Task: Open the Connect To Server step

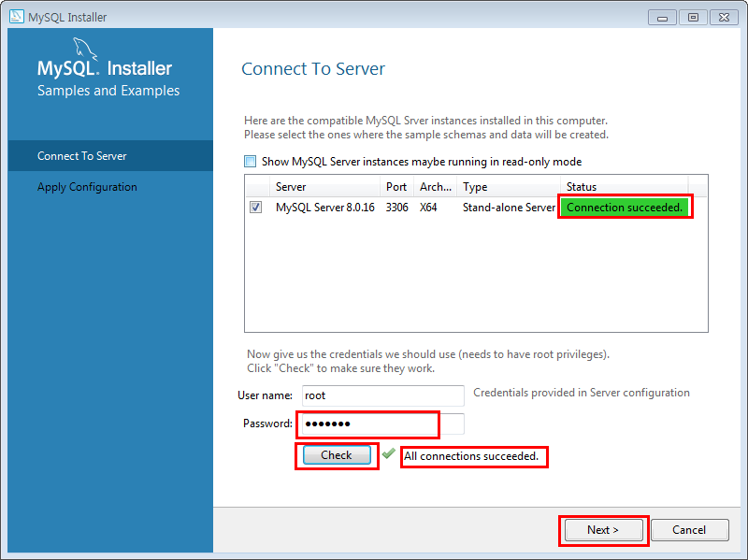Action: (110, 156)
